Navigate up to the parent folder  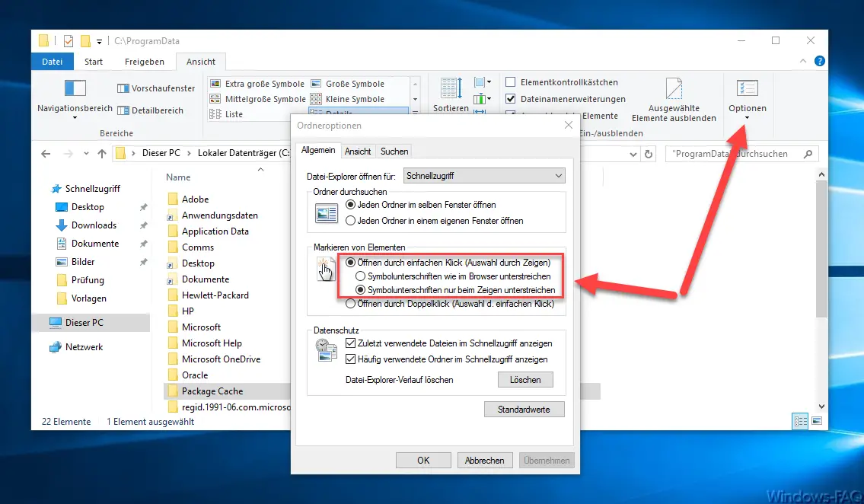pyautogui.click(x=103, y=153)
